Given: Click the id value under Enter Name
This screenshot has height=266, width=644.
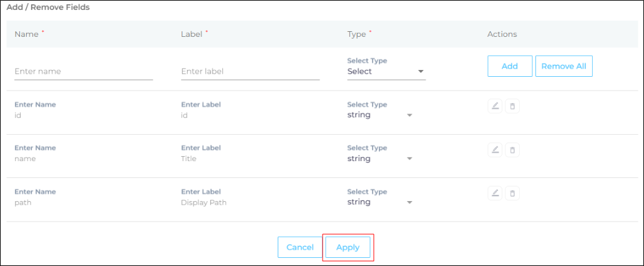Looking at the screenshot, I should (x=18, y=115).
